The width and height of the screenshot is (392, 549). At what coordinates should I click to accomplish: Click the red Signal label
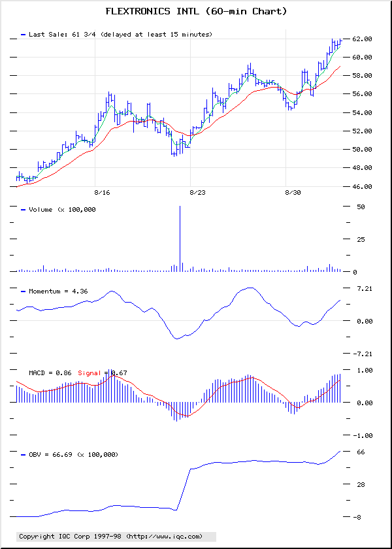click(x=89, y=373)
